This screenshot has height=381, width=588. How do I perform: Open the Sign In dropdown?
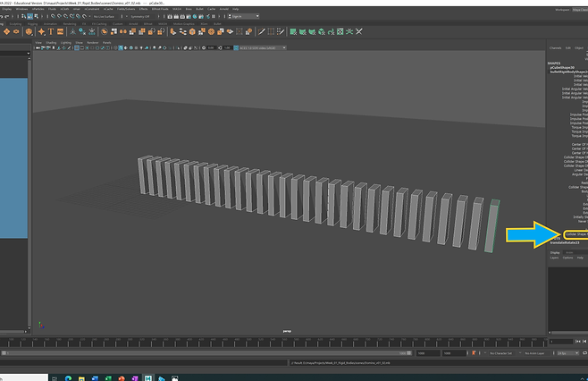point(244,16)
